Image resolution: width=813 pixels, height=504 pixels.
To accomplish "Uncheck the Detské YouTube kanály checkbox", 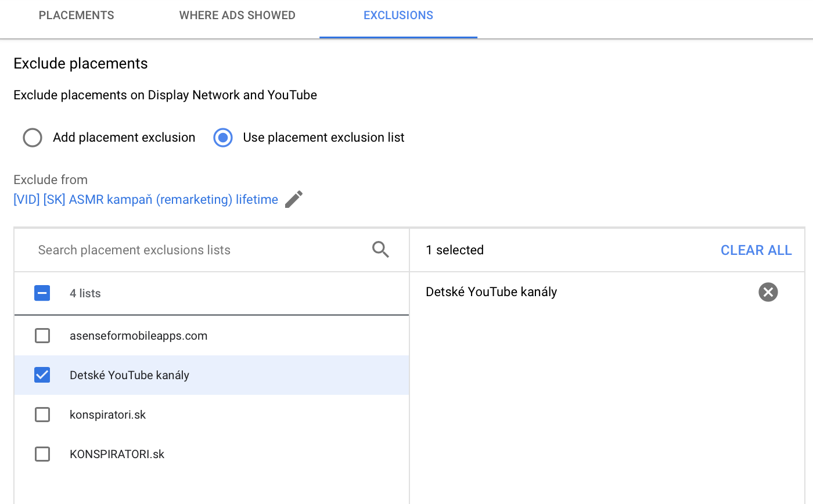I will [42, 375].
